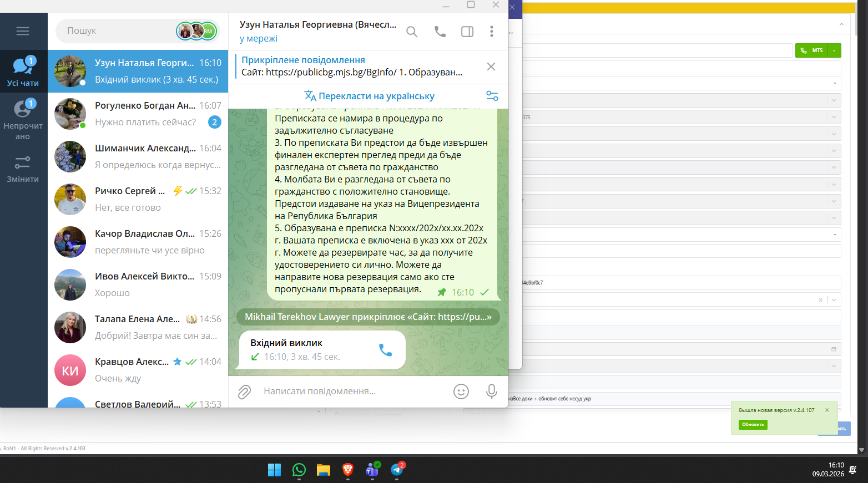
Task: Click Перекласти на українську
Action: 369,96
